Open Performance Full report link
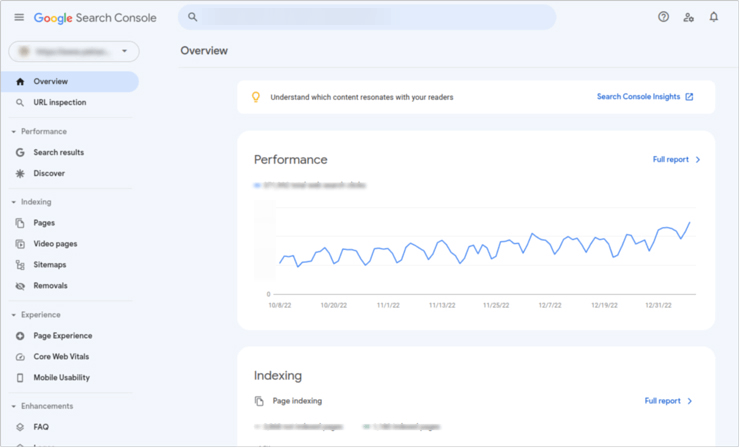This screenshot has height=448, width=740. 670,160
